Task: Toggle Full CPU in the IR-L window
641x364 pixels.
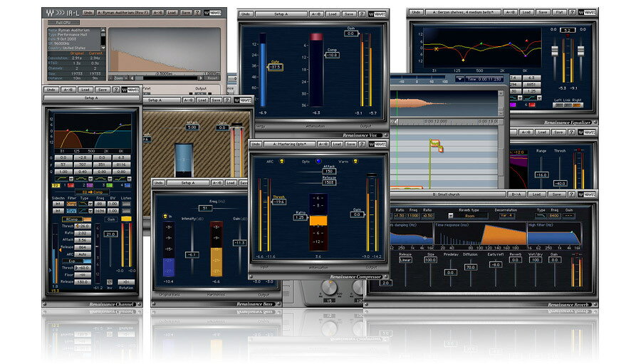Action: tap(63, 23)
